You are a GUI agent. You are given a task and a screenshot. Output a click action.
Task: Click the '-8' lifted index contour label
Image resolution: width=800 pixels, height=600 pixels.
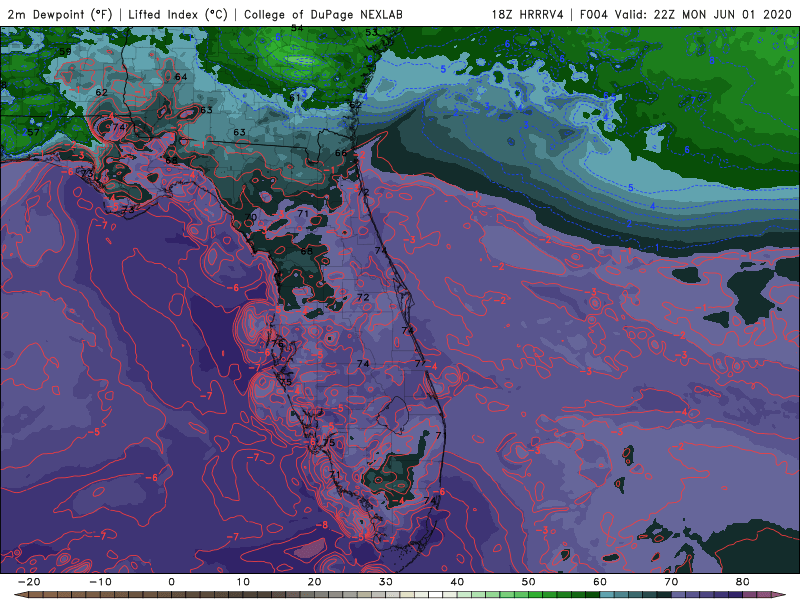pos(322,525)
